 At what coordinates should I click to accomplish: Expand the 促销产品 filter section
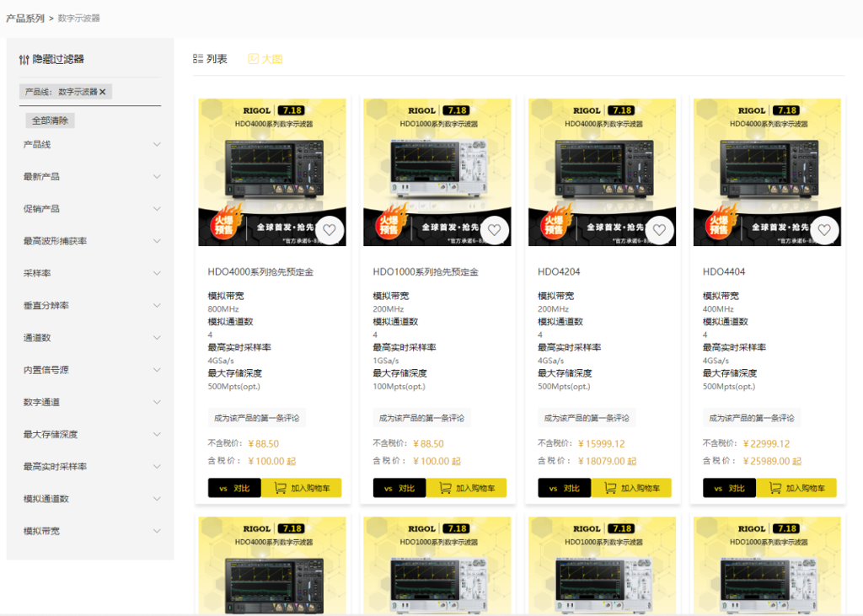click(x=91, y=209)
